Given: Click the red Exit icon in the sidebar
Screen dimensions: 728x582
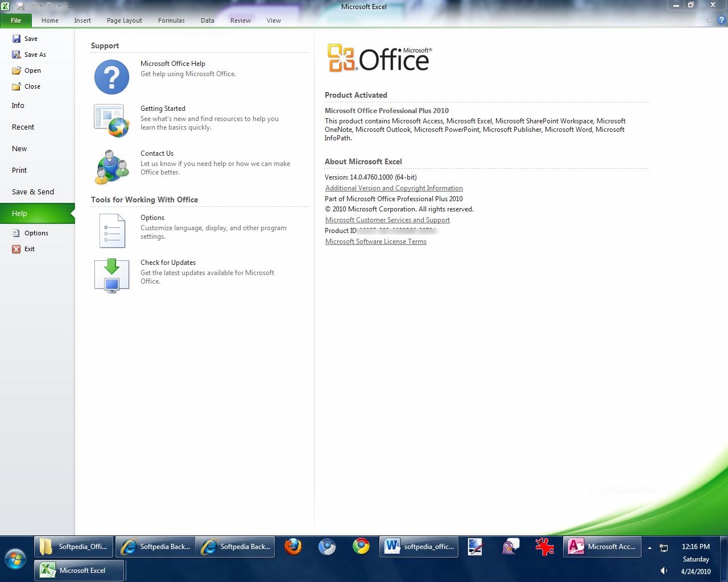Looking at the screenshot, I should 16,249.
